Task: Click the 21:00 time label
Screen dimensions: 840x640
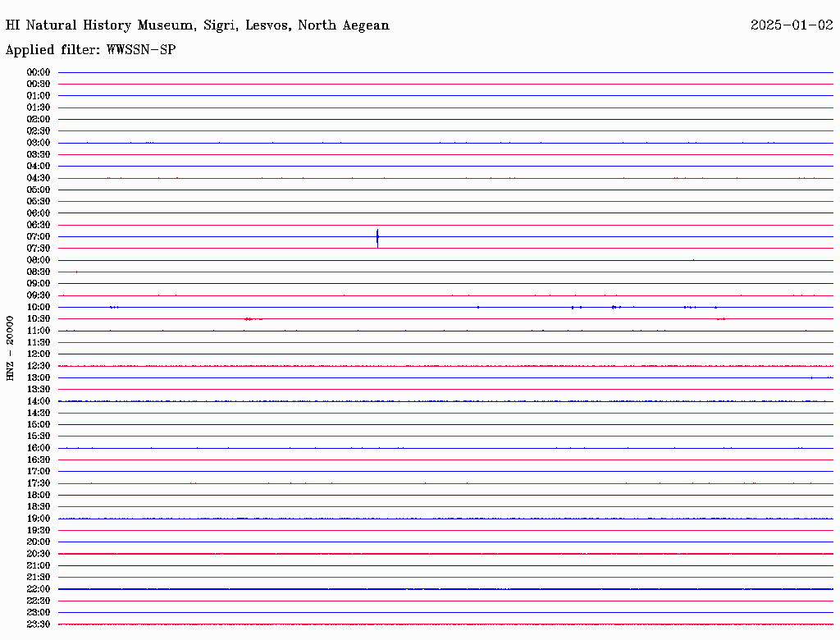Action: (x=39, y=565)
